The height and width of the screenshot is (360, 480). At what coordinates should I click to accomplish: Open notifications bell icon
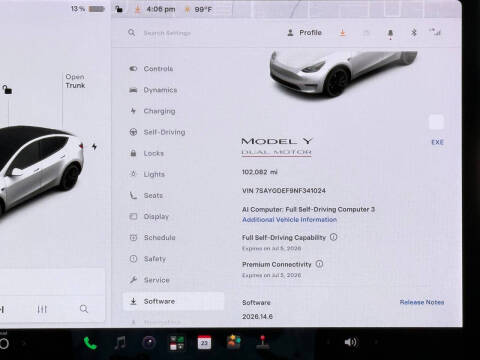(x=390, y=34)
